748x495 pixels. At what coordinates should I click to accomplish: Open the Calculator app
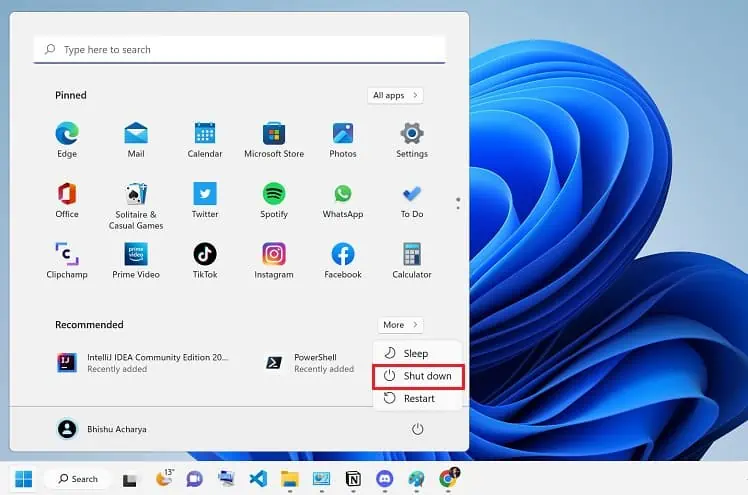(x=412, y=260)
